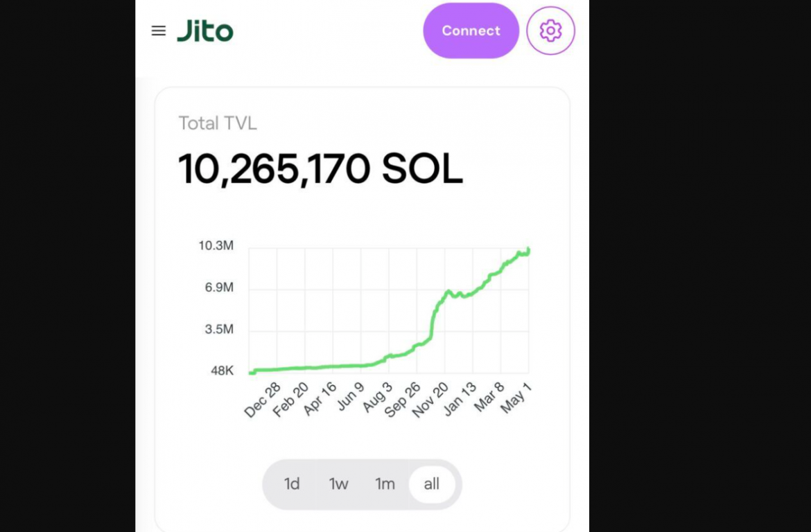Select the 'all' time range option
Screen dimensions: 811x532
pyautogui.click(x=431, y=484)
